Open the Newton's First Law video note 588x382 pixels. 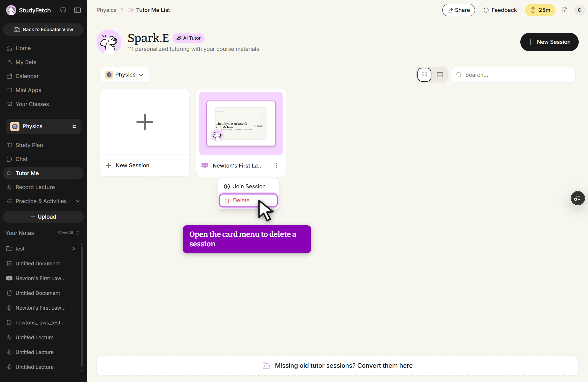41,278
